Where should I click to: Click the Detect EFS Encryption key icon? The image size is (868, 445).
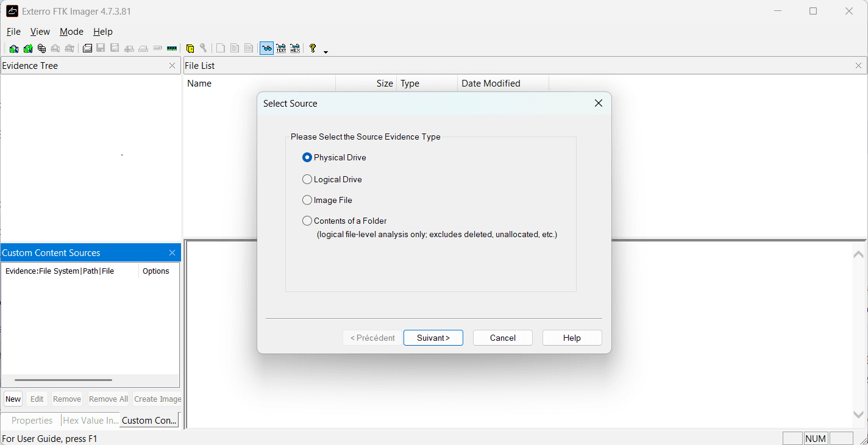[203, 48]
